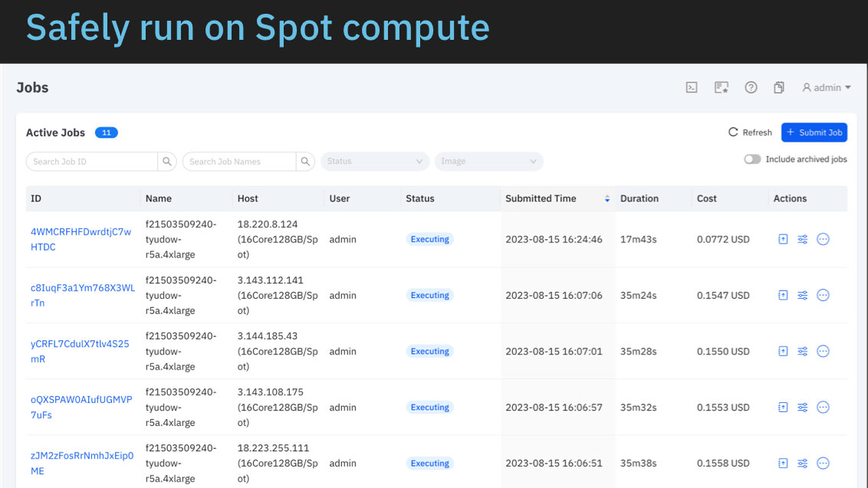Click host 18.220.8.124 cell
Image resolution: width=868 pixels, height=488 pixels.
point(278,240)
